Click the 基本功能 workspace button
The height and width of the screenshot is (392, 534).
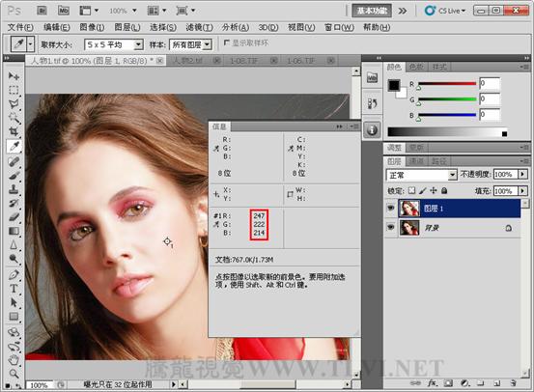click(x=372, y=11)
